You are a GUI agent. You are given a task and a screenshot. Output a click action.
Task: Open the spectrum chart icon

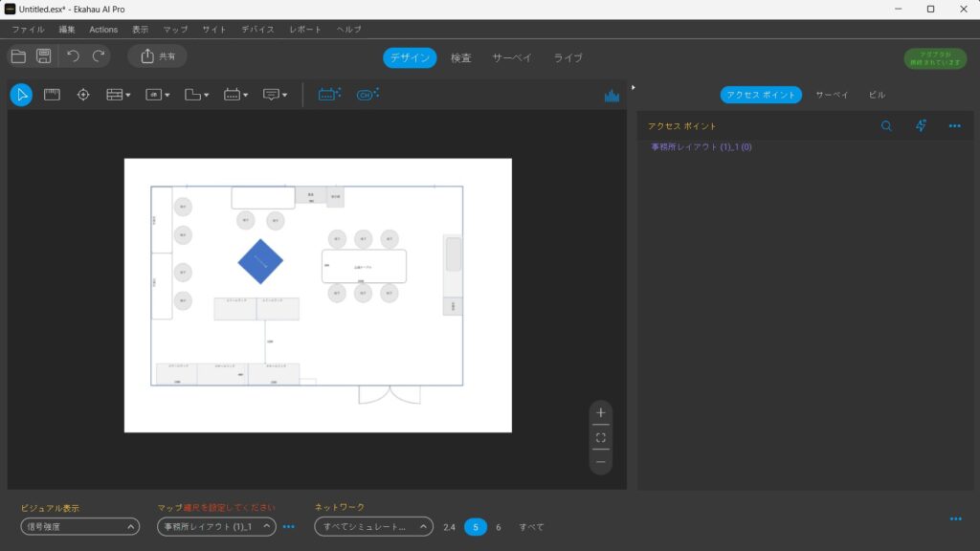point(612,96)
